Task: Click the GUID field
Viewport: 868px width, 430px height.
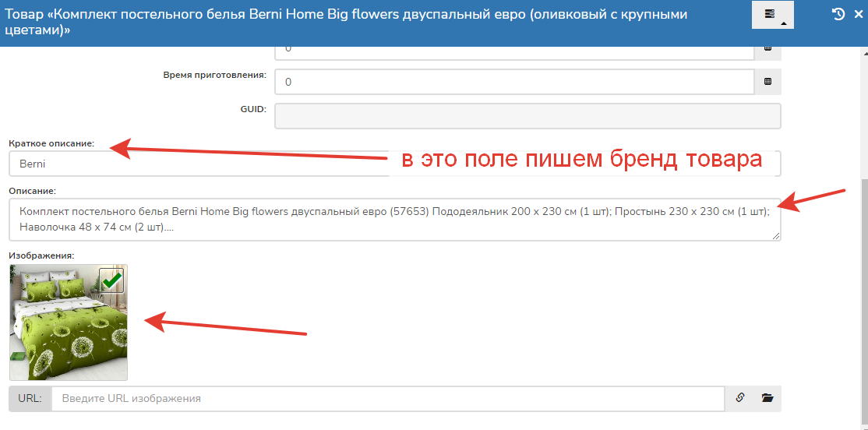Action: (x=528, y=116)
